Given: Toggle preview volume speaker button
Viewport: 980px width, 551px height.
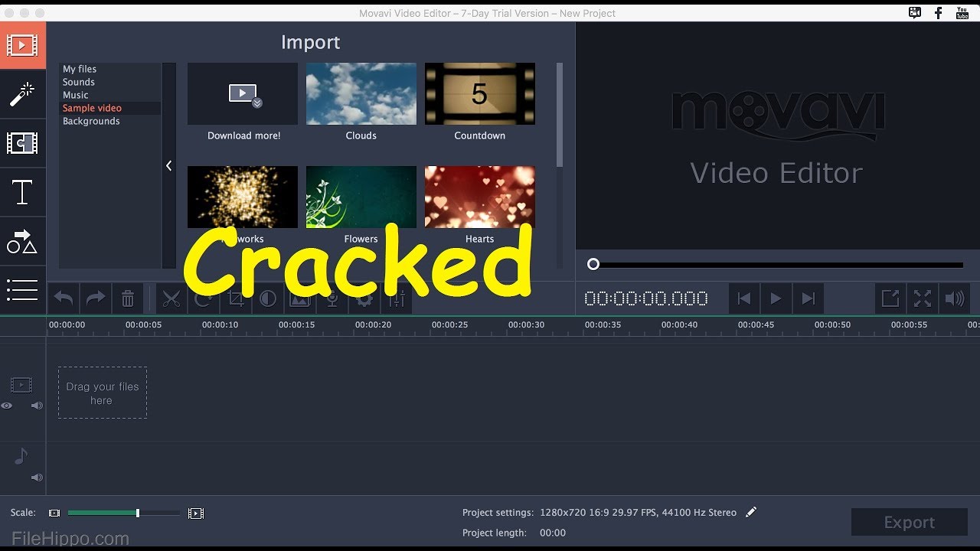Looking at the screenshot, I should (x=955, y=298).
